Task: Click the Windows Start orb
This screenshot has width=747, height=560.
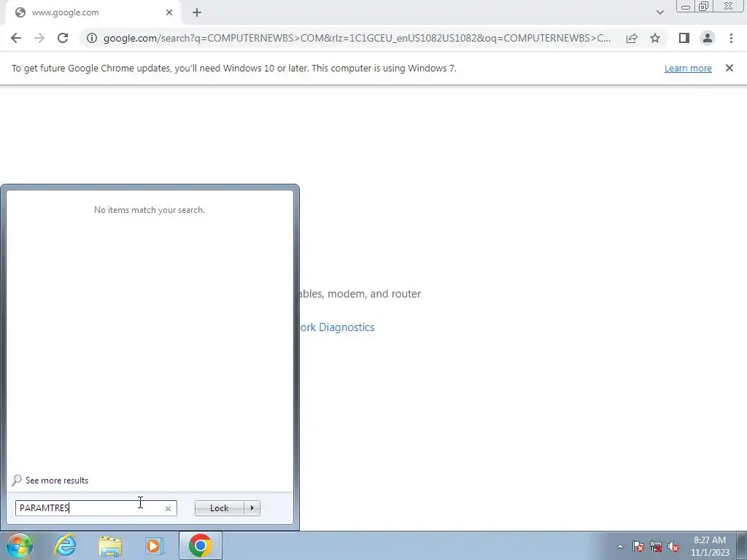Action: coord(20,545)
